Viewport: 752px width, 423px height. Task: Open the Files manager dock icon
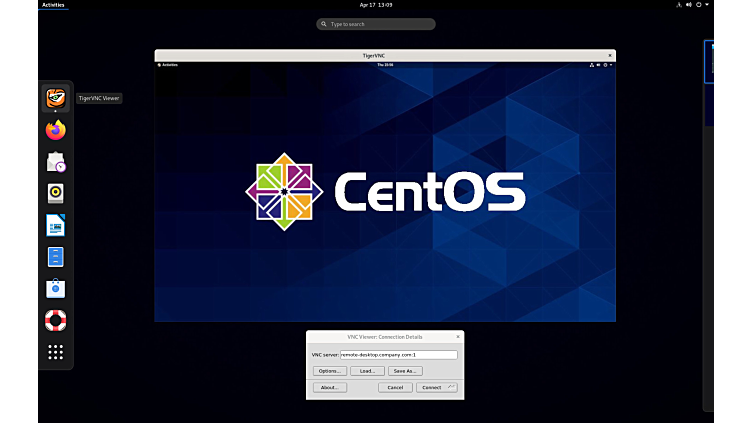[x=56, y=257]
